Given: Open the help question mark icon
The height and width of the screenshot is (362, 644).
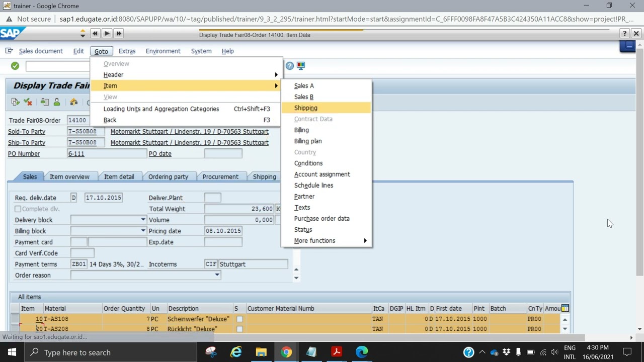Looking at the screenshot, I should click(x=290, y=65).
